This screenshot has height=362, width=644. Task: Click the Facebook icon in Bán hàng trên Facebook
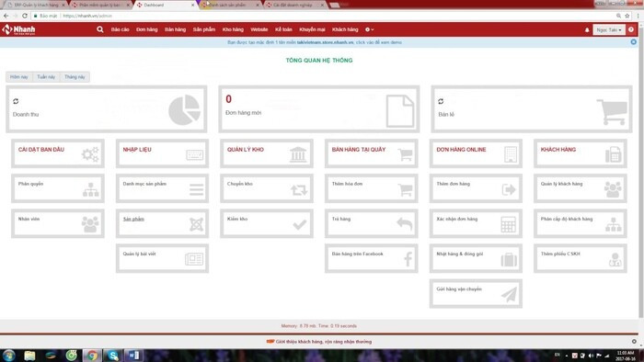tap(408, 259)
